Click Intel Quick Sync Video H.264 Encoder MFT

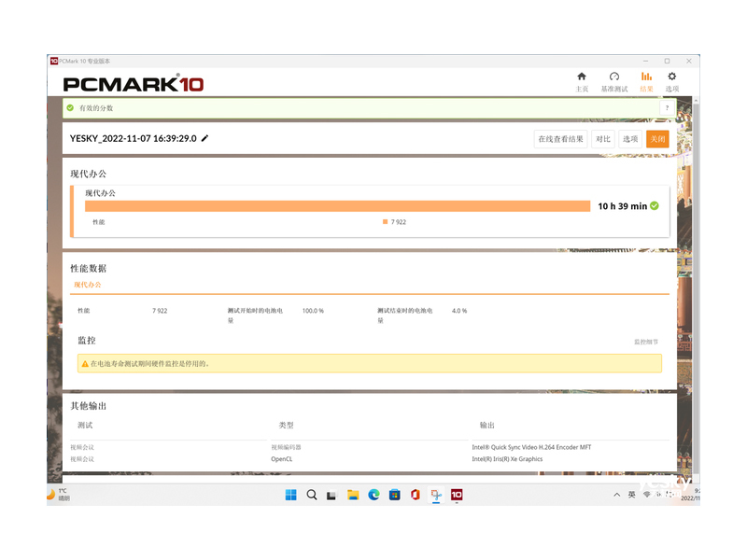pyautogui.click(x=531, y=447)
